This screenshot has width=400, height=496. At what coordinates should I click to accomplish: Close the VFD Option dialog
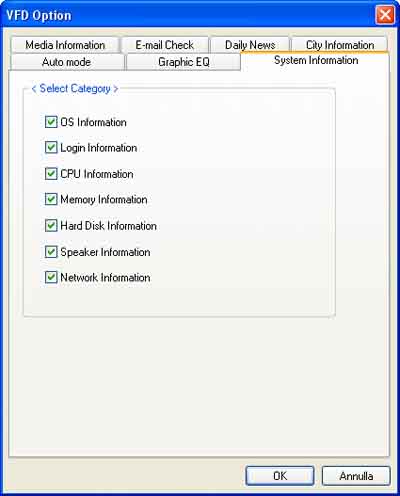(x=385, y=15)
